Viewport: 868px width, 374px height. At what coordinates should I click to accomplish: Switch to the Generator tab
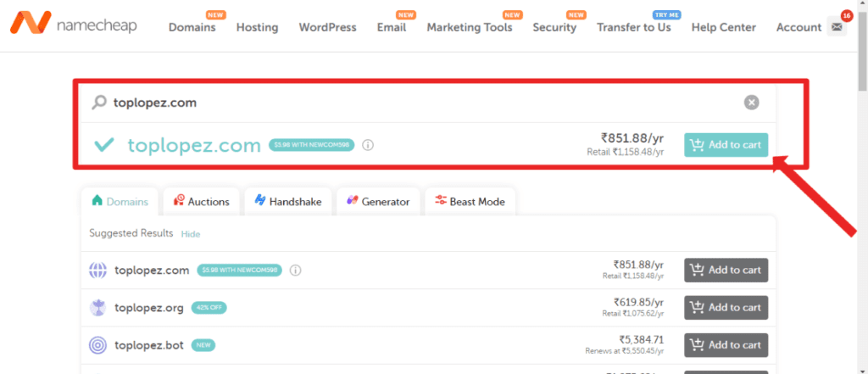coord(378,202)
